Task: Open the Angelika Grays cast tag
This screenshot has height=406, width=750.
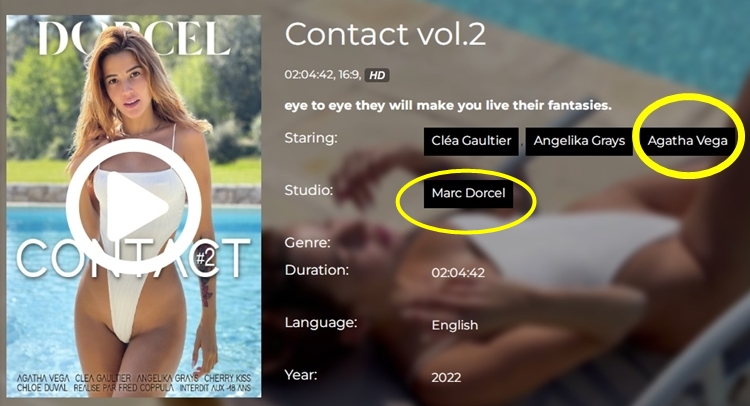Action: tap(579, 141)
